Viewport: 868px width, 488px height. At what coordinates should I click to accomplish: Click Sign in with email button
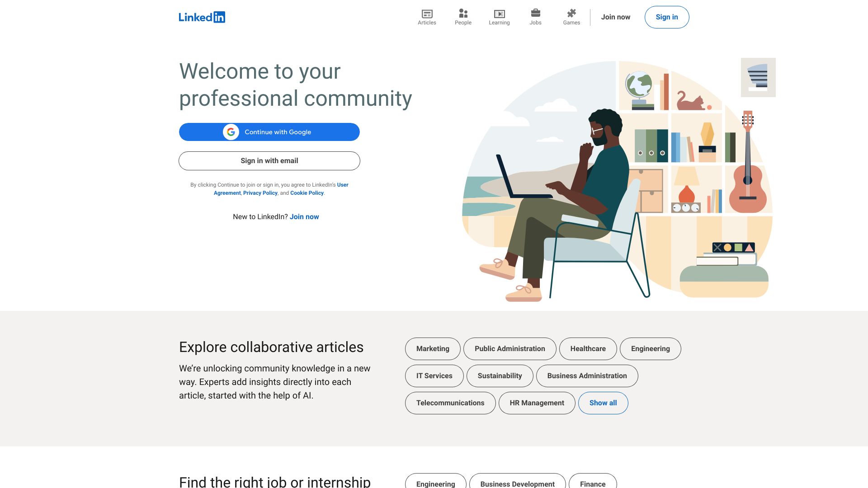click(269, 160)
